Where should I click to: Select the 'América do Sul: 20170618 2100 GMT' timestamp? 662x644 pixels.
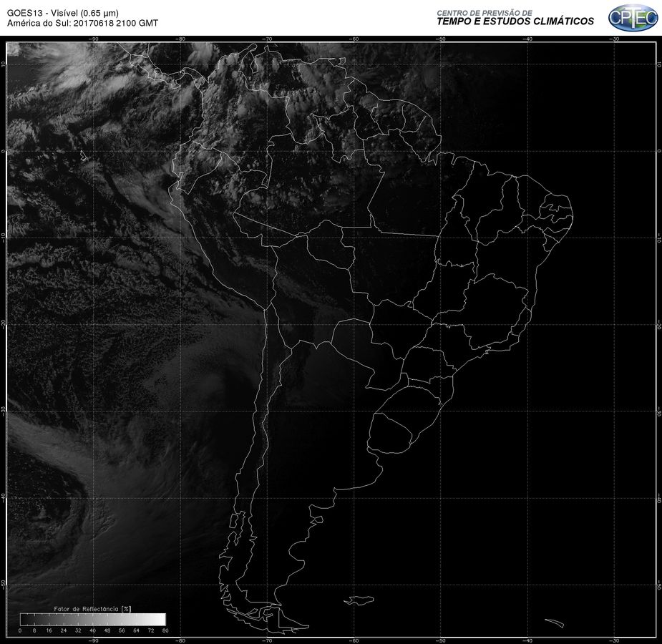click(82, 23)
